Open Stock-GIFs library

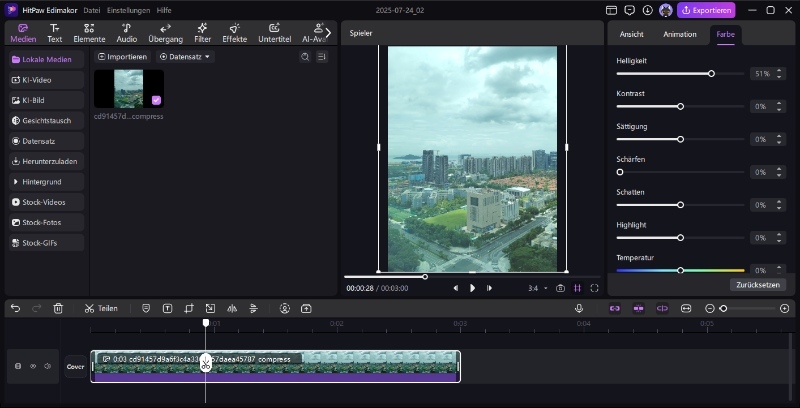click(x=46, y=243)
